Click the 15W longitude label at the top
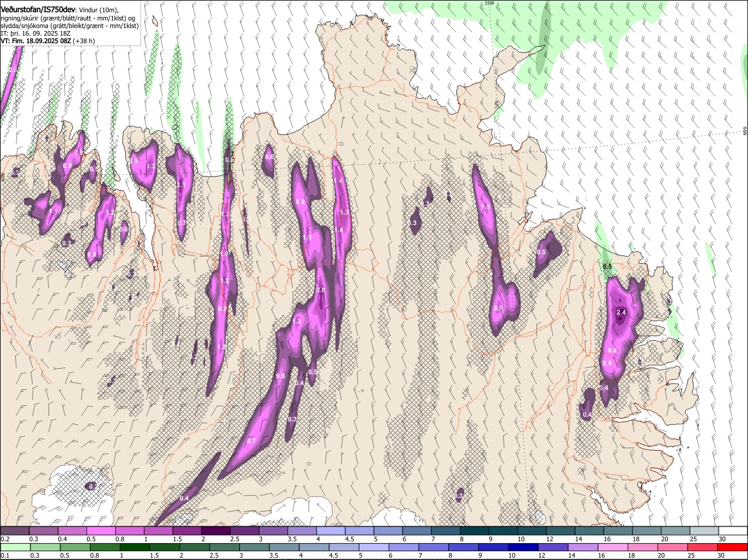Image resolution: width=748 pixels, height=560 pixels. coord(489,3)
